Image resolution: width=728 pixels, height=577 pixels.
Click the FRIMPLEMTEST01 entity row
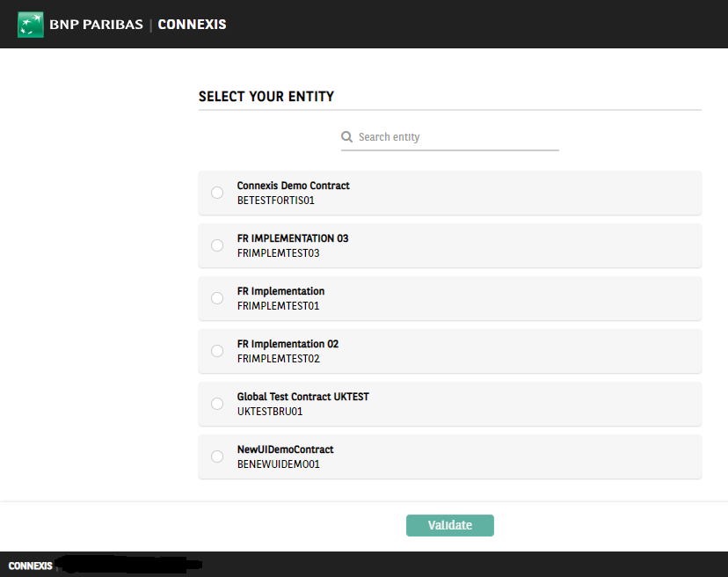[450, 298]
